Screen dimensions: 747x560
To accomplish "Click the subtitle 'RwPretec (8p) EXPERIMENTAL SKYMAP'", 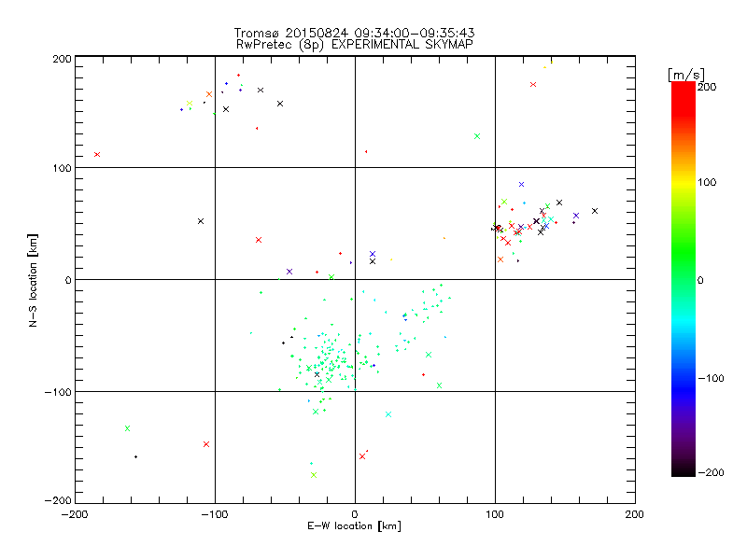I will tap(355, 45).
